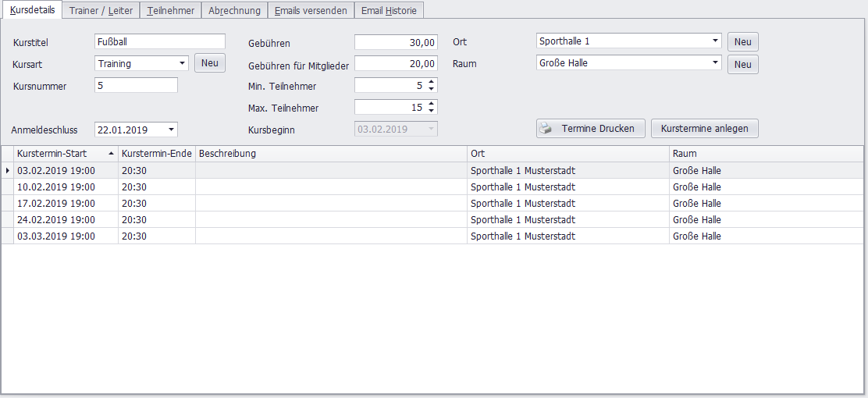Click the row indicator arrow of first row

point(8,170)
